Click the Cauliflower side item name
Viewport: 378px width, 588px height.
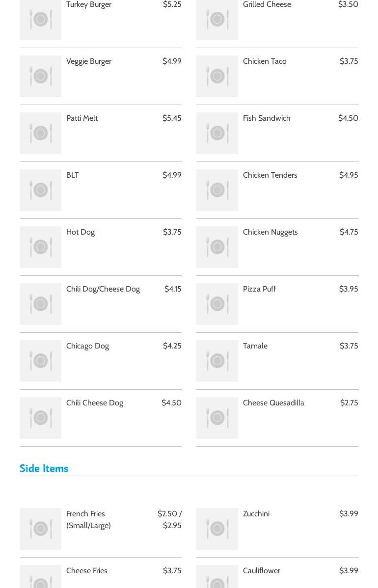click(262, 571)
